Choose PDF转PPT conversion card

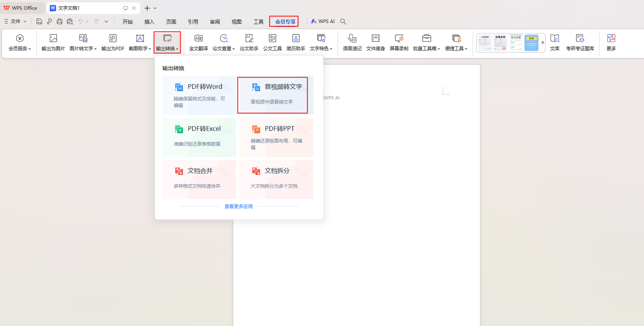[x=276, y=137]
